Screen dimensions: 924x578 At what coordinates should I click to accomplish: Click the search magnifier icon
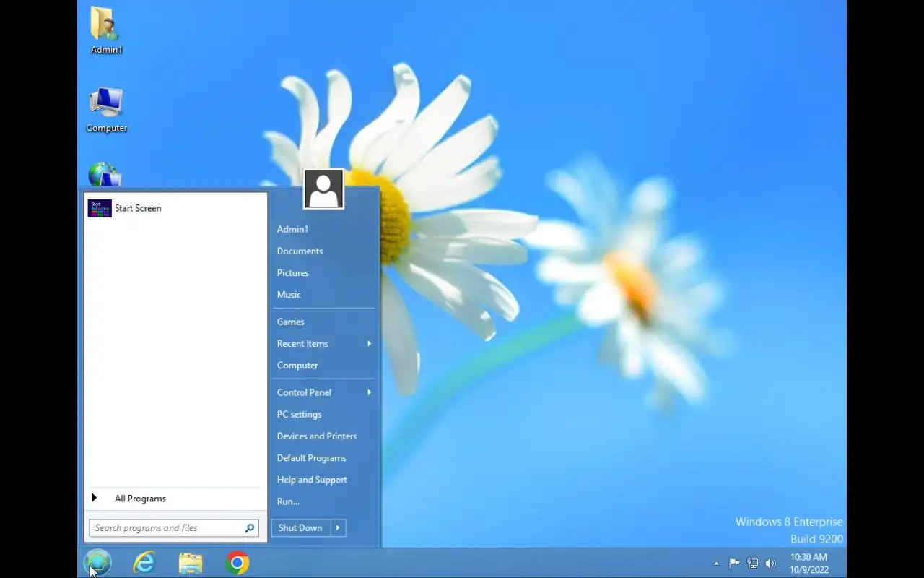coord(250,528)
